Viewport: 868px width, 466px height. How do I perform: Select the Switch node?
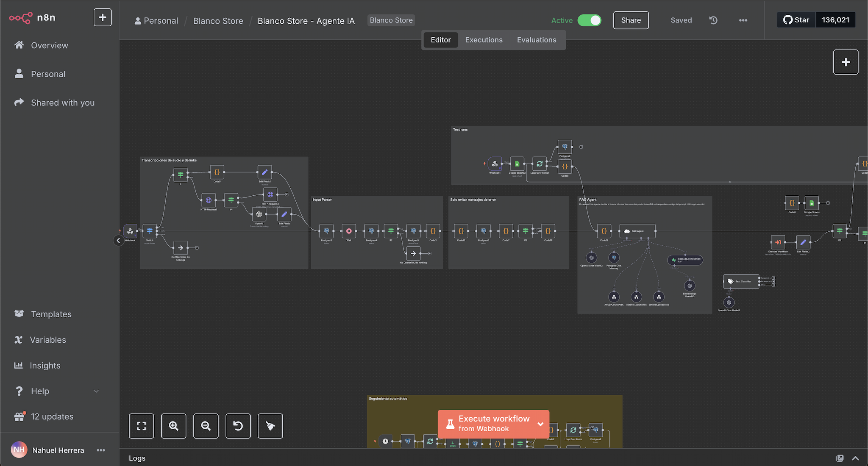(x=150, y=231)
